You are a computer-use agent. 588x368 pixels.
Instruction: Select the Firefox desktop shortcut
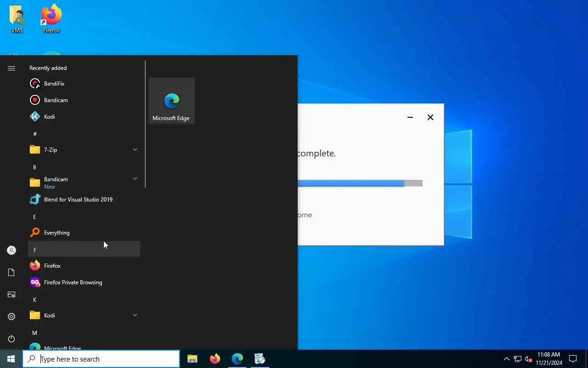(51, 19)
